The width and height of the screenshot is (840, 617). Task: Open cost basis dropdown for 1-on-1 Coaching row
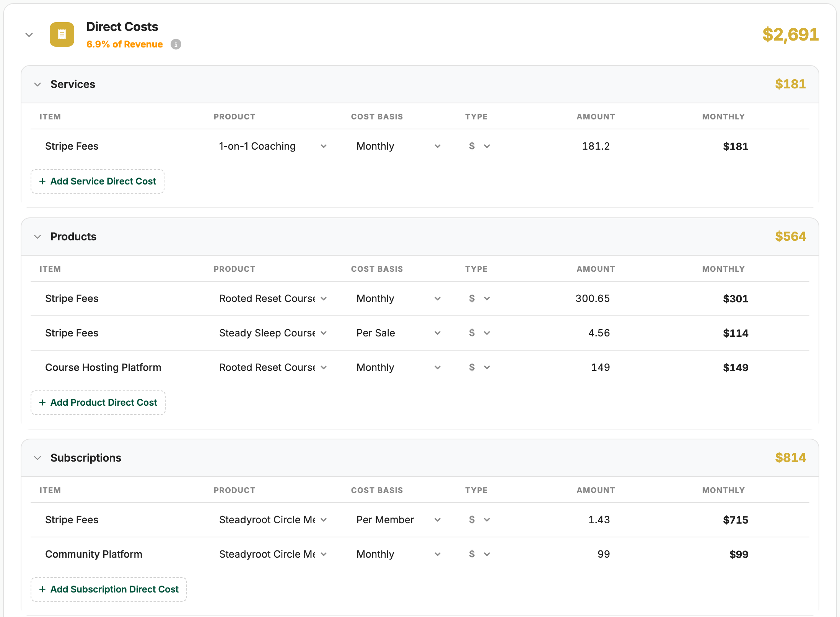pyautogui.click(x=398, y=146)
